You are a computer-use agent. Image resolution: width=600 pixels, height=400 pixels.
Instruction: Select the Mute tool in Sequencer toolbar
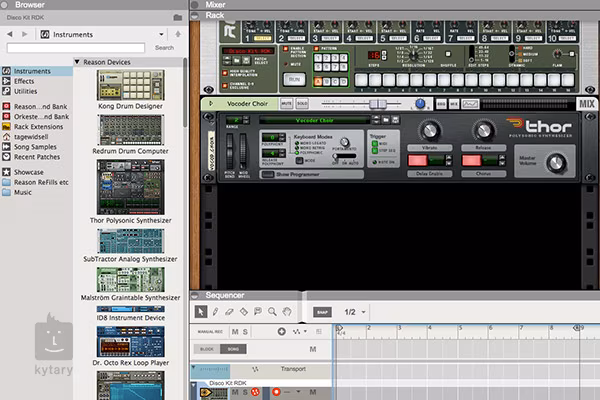(258, 312)
